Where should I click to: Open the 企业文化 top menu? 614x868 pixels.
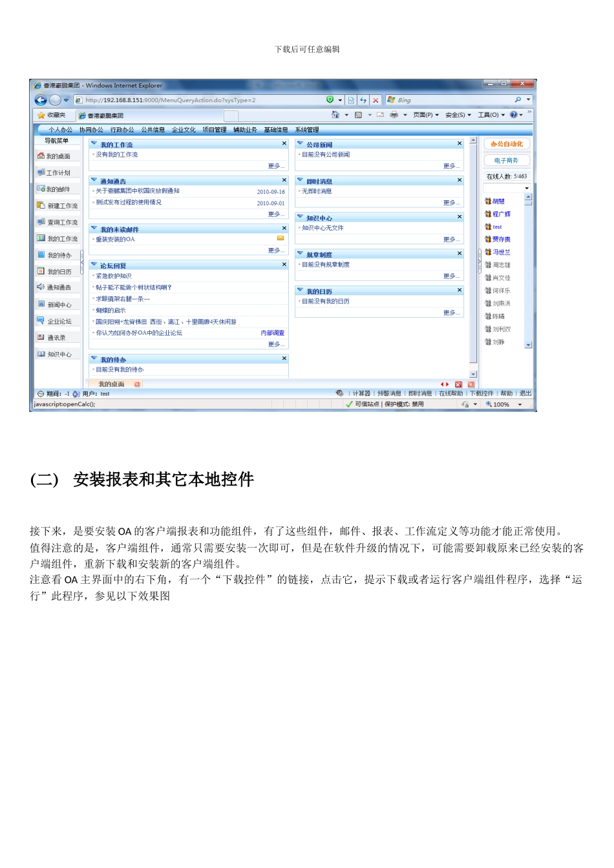click(184, 130)
